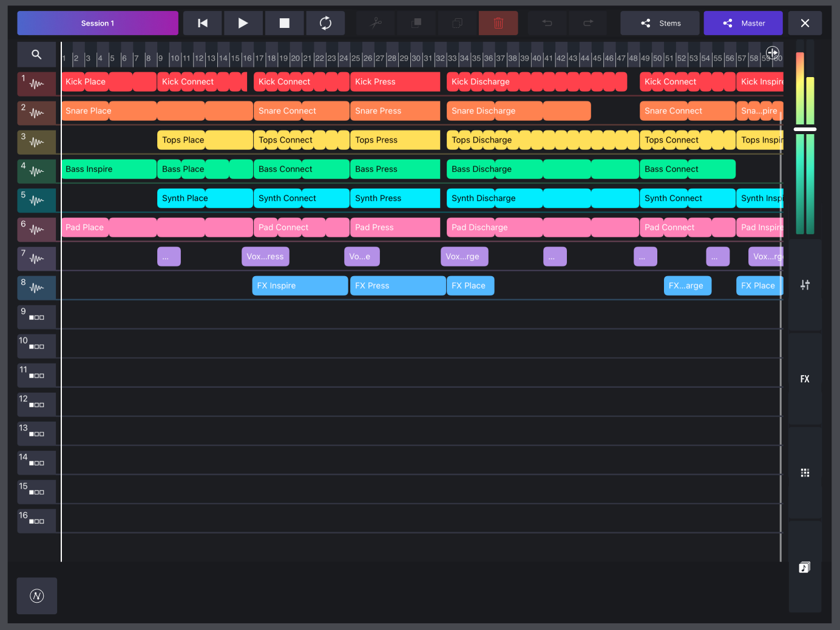The image size is (840, 630).
Task: Open the FX panel
Action: (x=805, y=379)
